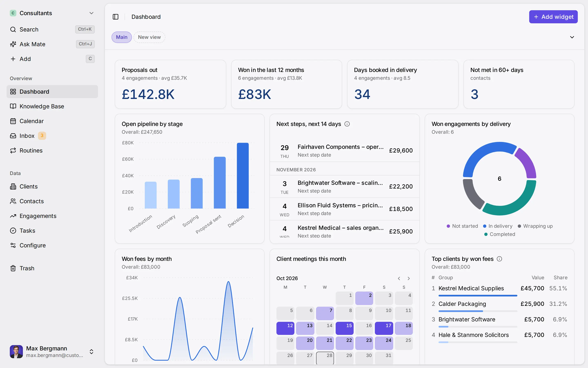Select October 15 in meetings calendar
This screenshot has height=368, width=588.
[345, 328]
